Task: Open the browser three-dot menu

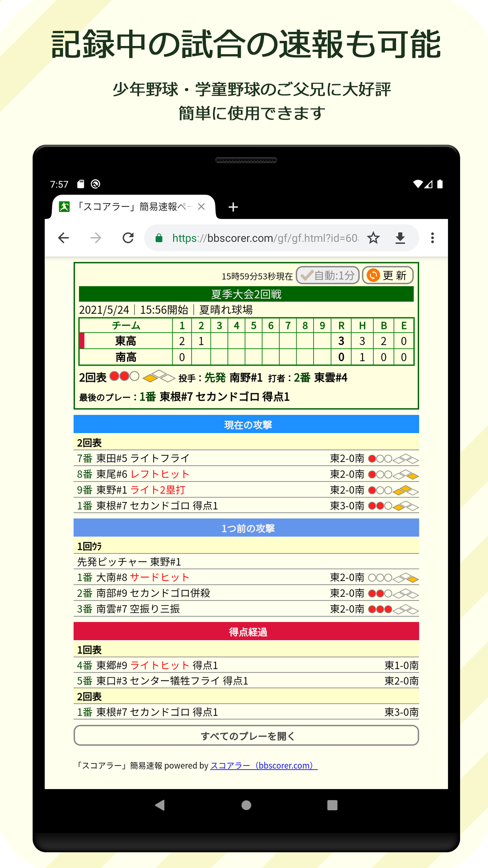Action: (433, 238)
